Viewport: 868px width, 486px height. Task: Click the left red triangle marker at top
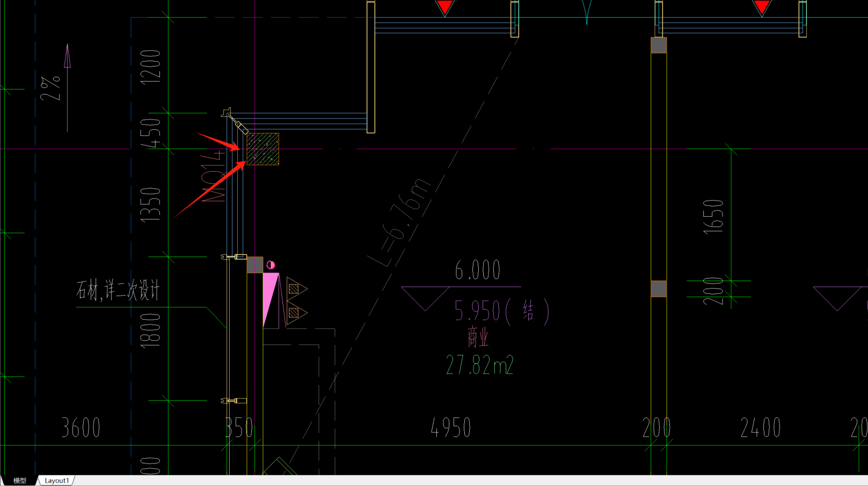pos(445,8)
